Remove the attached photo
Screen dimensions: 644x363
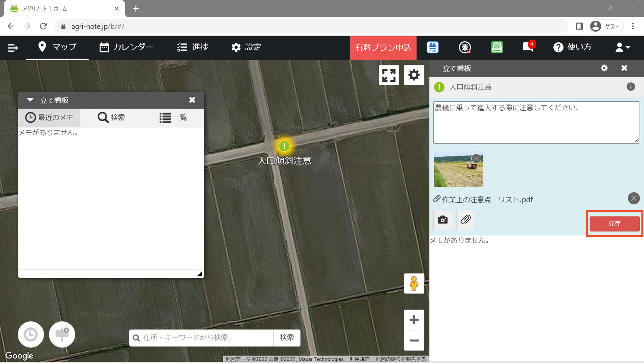(476, 158)
